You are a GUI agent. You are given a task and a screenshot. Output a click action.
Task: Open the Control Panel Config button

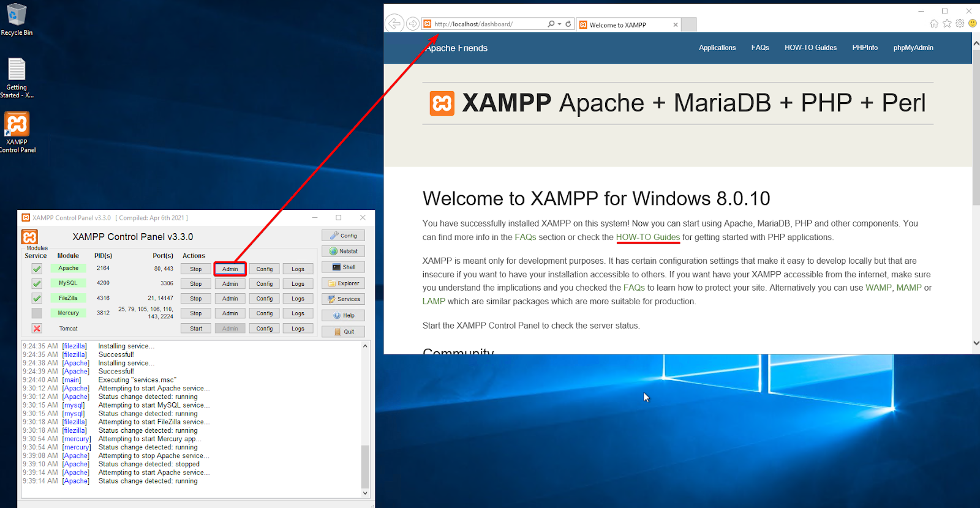[x=343, y=236]
